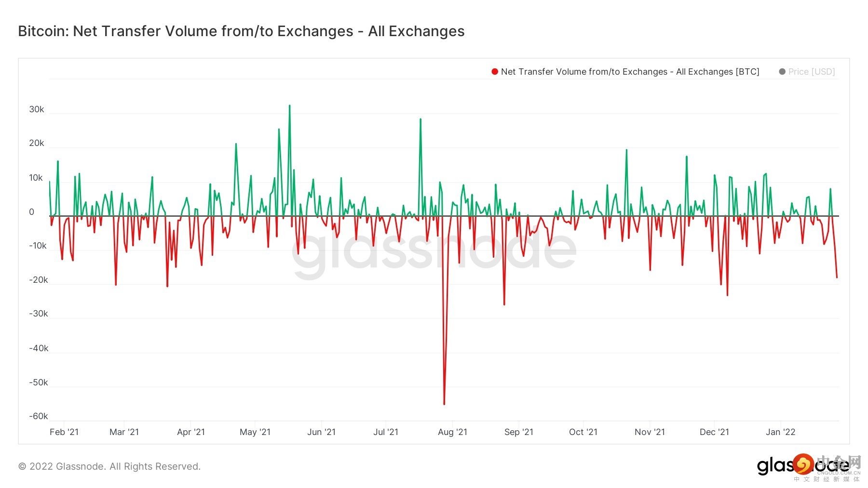Click the tallest green peak's tip
Image resolution: width=868 pixels, height=488 pixels.
coord(289,106)
